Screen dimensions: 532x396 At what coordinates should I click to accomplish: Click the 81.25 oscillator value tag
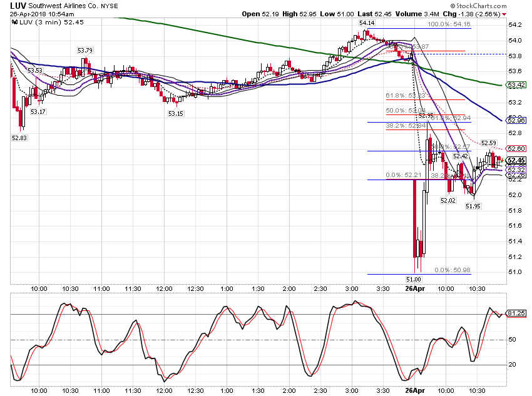click(516, 313)
